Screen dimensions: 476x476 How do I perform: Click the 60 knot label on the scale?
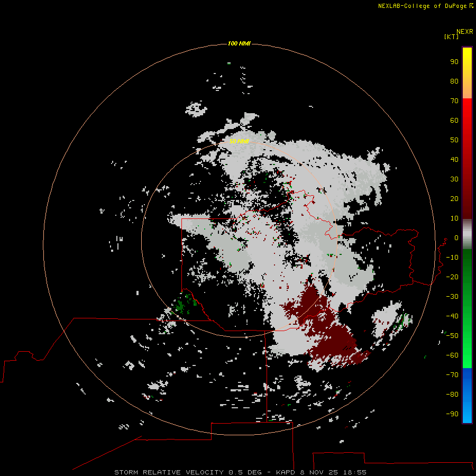[x=454, y=120]
